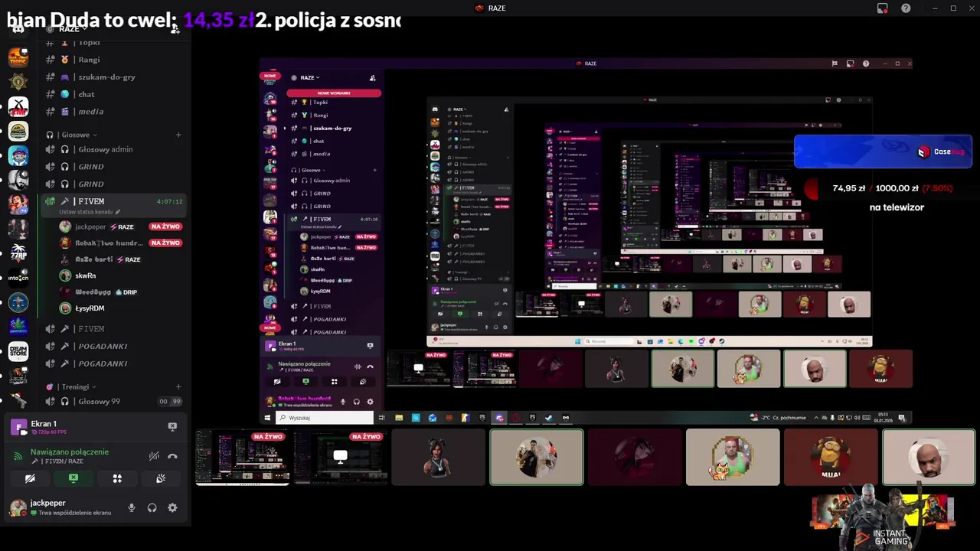The width and height of the screenshot is (980, 551).
Task: Open the palm tree ZZHP server icon
Action: coord(18,253)
